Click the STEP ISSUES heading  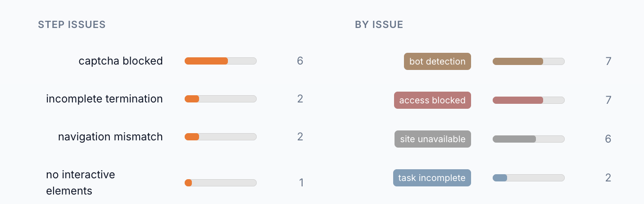pos(72,25)
